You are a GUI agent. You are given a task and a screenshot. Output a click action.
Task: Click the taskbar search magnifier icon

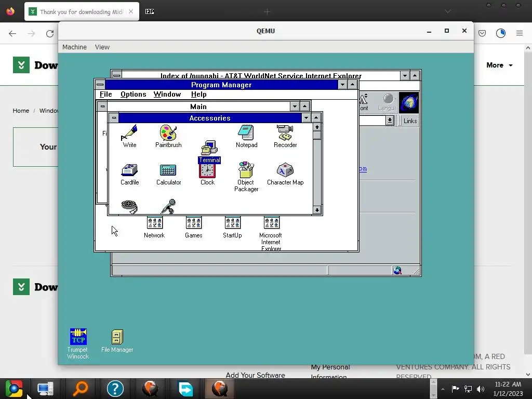coord(81,389)
